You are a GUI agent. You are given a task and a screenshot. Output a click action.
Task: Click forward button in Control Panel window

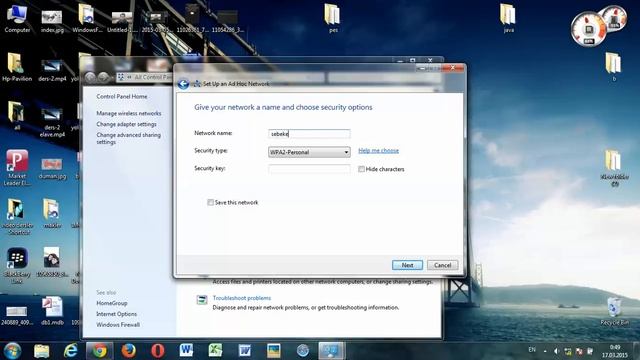[103, 77]
